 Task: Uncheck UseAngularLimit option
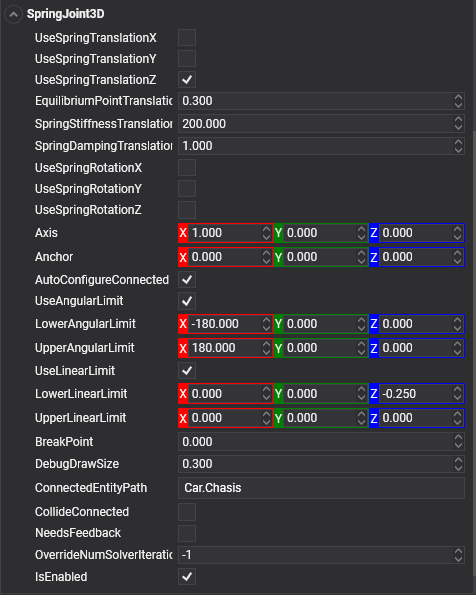point(187,301)
